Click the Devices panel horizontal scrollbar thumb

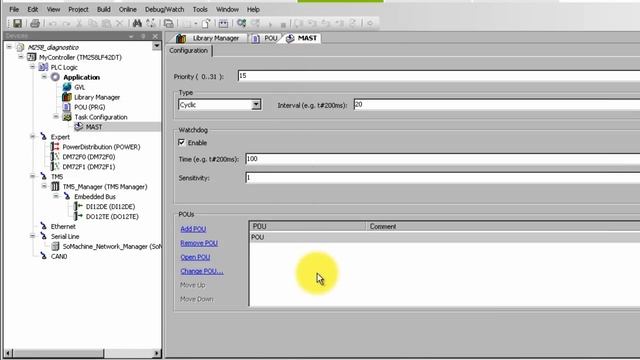(58, 353)
